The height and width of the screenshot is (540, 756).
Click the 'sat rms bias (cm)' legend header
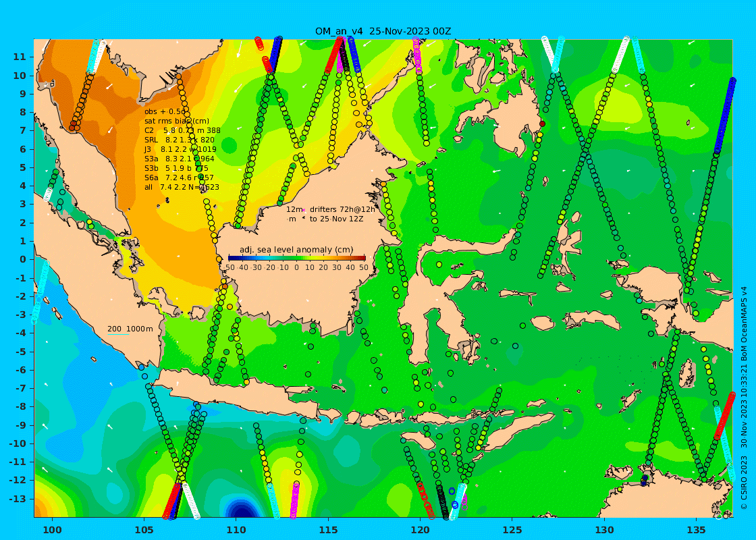[x=177, y=121]
